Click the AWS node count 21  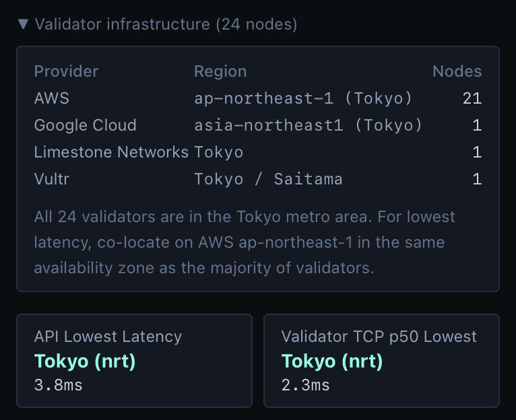pos(472,98)
